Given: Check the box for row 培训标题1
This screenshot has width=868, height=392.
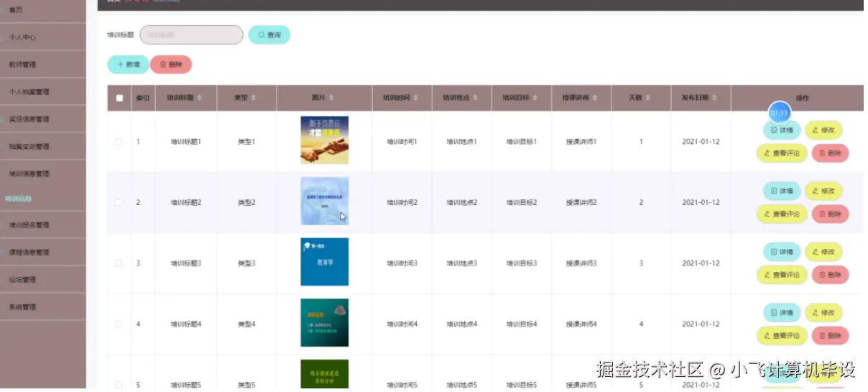Looking at the screenshot, I should [x=119, y=142].
